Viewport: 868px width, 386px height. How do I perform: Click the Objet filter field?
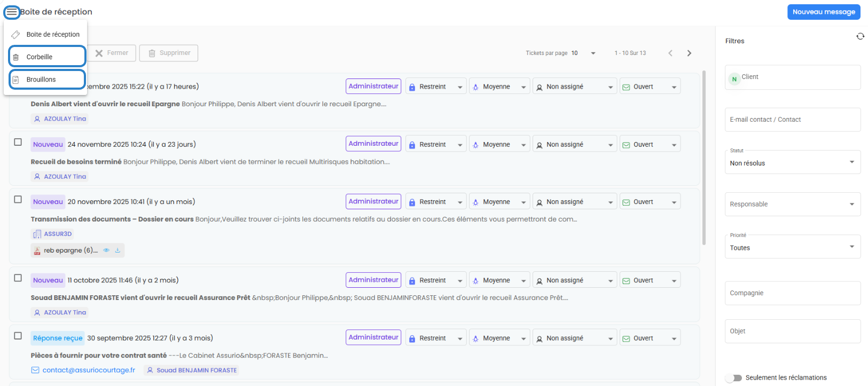(x=793, y=331)
